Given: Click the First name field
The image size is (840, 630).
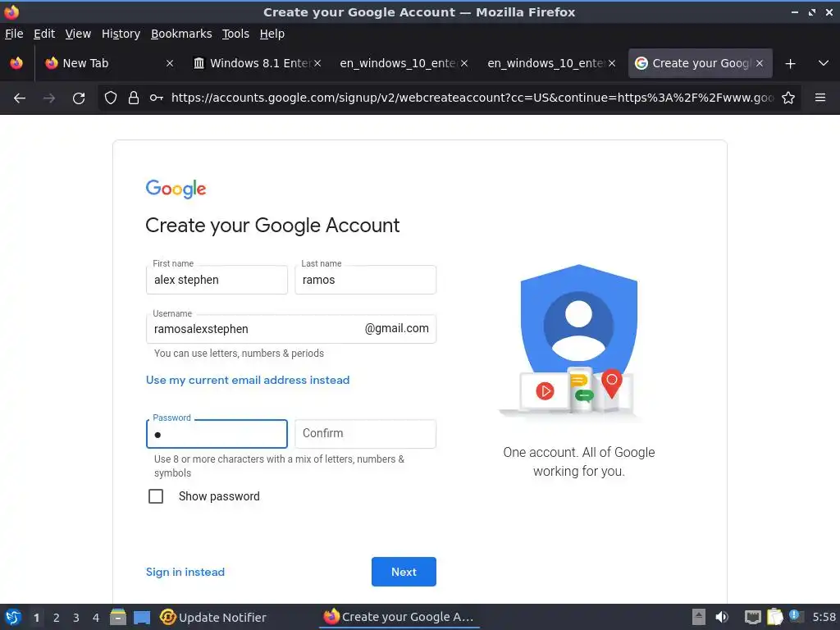Looking at the screenshot, I should click(x=217, y=280).
